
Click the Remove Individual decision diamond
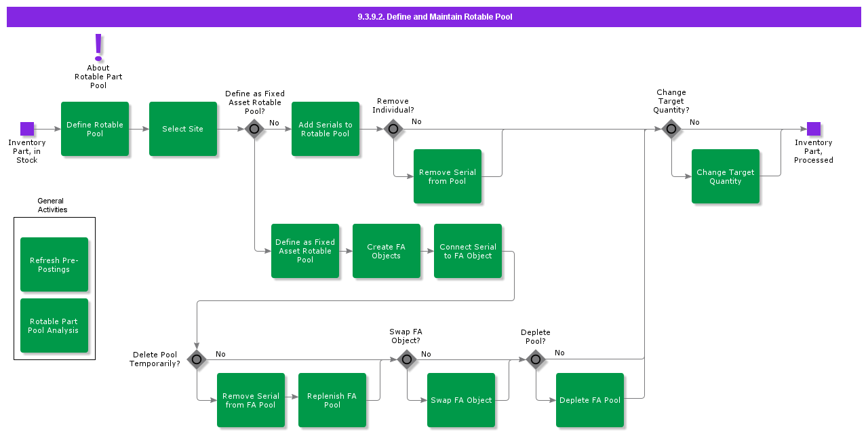393,128
